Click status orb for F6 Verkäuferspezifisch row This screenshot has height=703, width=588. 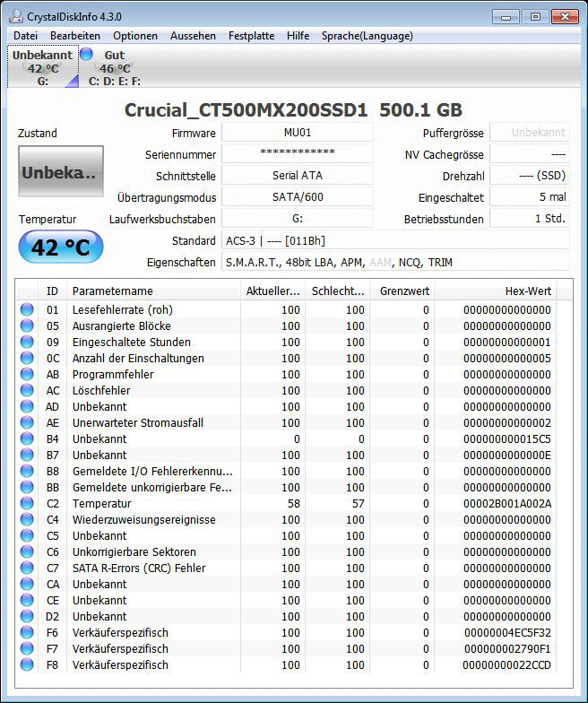[x=27, y=632]
